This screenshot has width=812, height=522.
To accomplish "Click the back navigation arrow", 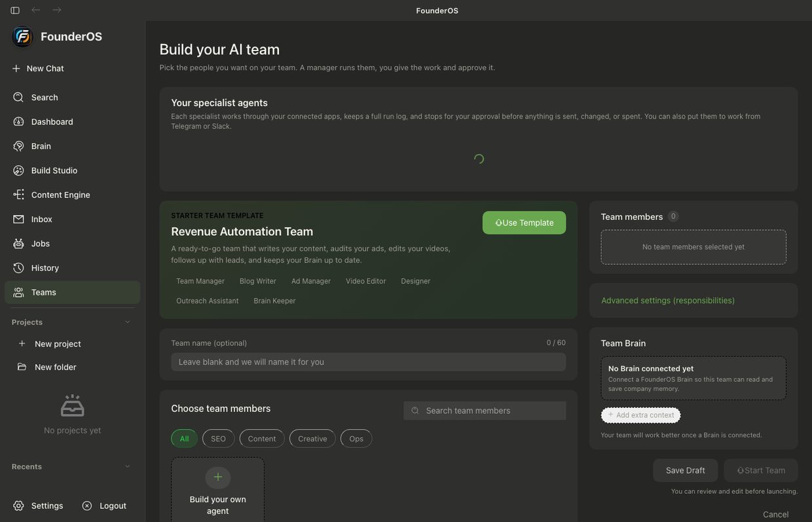I will point(35,10).
